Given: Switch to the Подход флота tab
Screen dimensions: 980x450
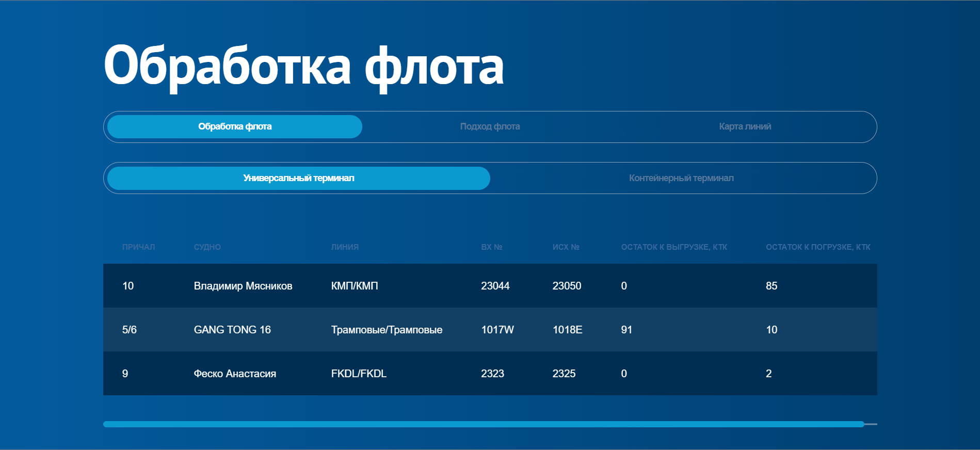Looking at the screenshot, I should 490,126.
